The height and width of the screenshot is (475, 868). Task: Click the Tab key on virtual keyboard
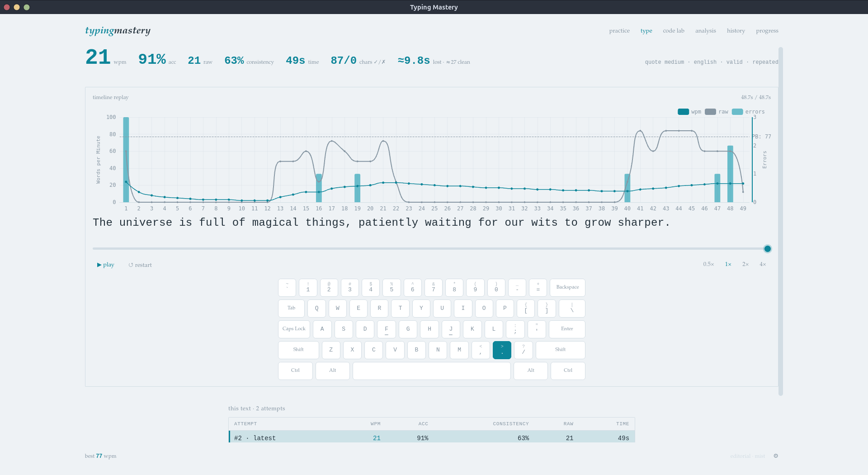click(291, 309)
